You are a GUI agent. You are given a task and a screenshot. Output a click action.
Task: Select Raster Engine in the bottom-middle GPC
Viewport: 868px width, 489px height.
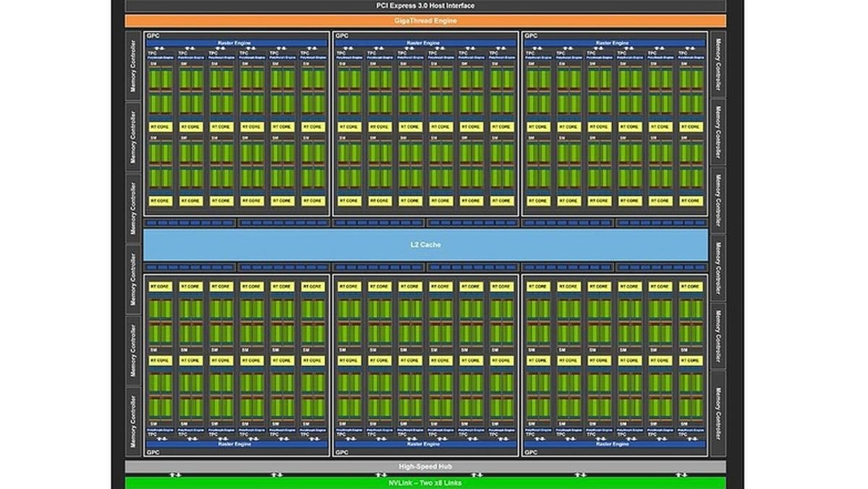tap(425, 443)
